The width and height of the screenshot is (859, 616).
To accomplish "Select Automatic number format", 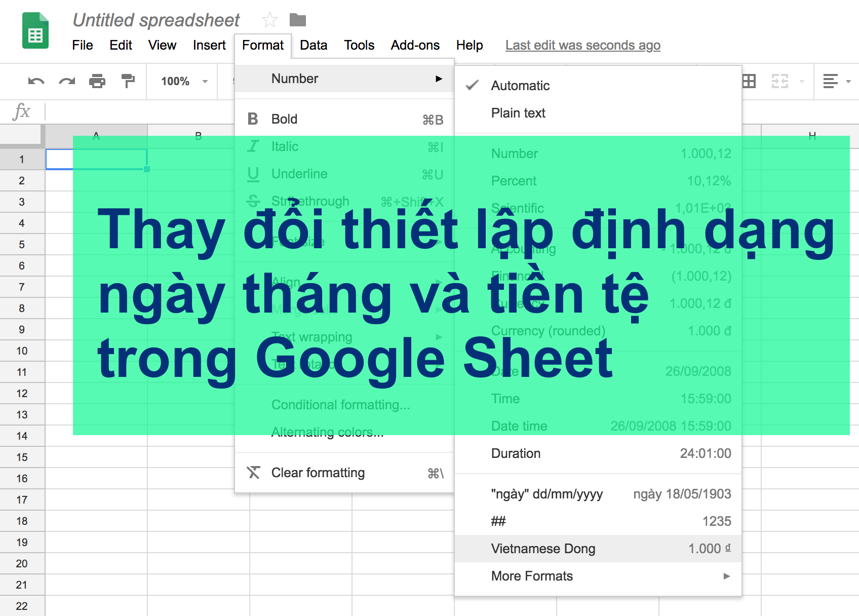I will [x=520, y=85].
